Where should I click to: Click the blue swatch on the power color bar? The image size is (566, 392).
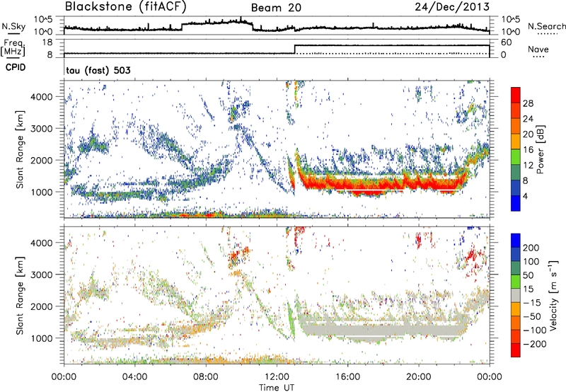516,203
